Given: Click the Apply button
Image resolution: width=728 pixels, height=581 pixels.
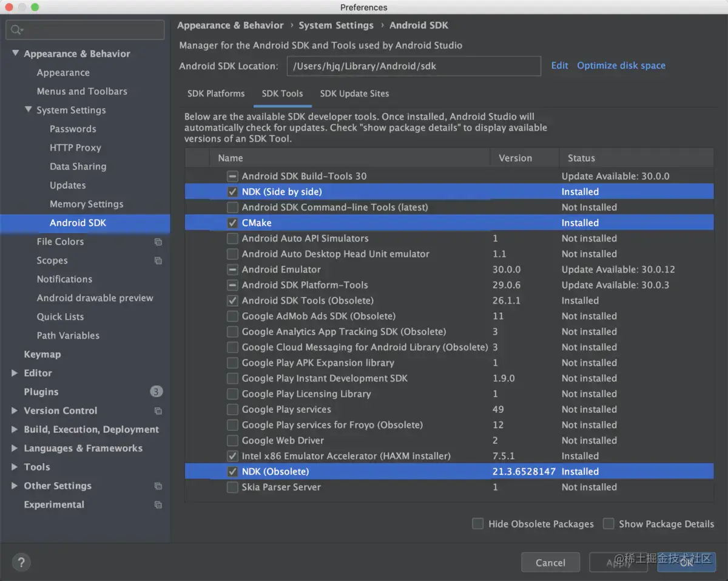Looking at the screenshot, I should [618, 563].
